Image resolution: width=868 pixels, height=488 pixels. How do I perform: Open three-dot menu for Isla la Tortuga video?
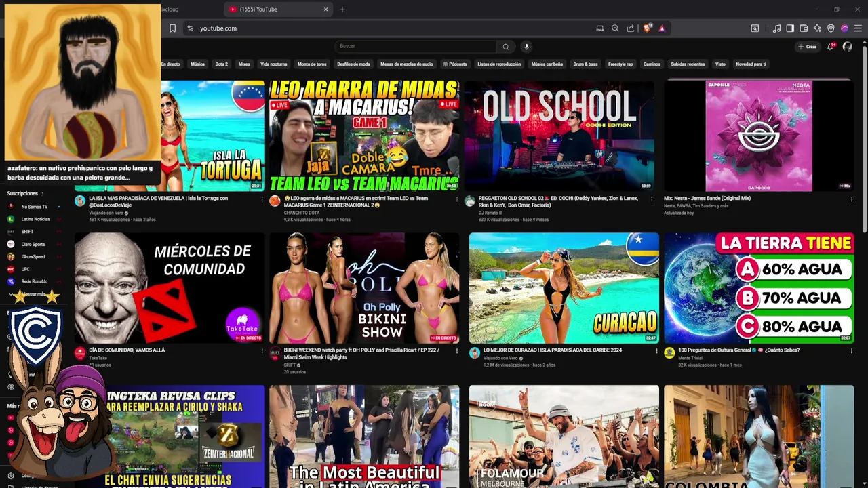[262, 199]
